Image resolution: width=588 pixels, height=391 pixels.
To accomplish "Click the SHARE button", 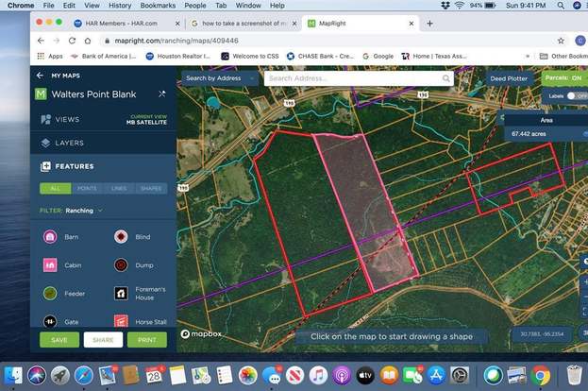I will 103,340.
